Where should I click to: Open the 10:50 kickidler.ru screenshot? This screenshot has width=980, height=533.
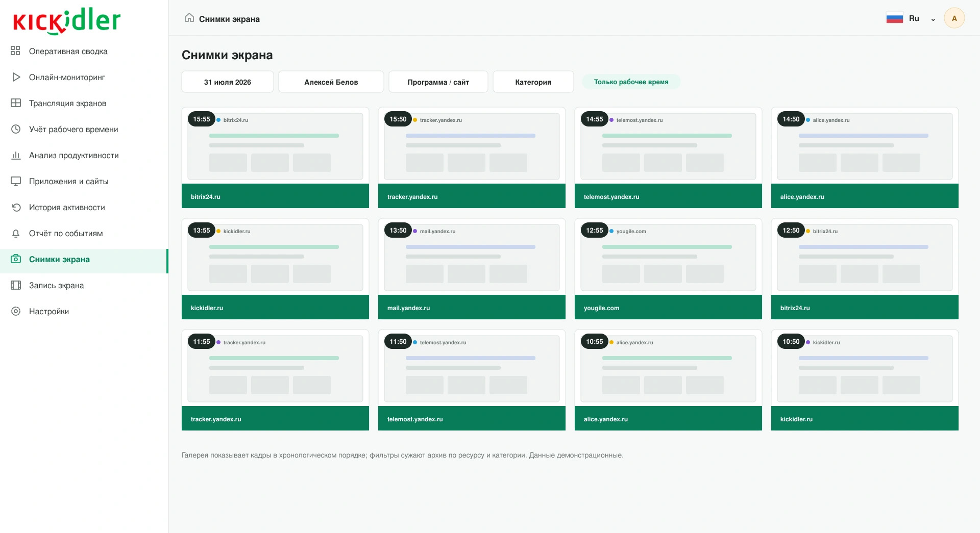(865, 380)
